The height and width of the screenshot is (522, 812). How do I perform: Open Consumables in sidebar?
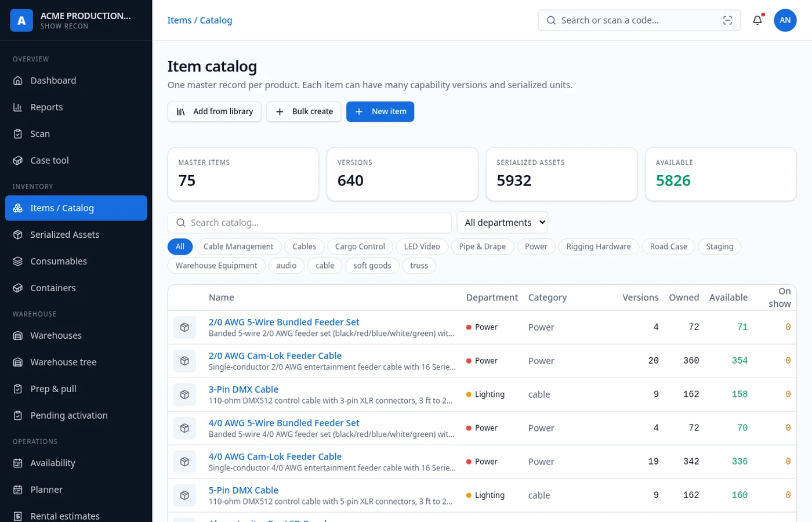[76, 262]
